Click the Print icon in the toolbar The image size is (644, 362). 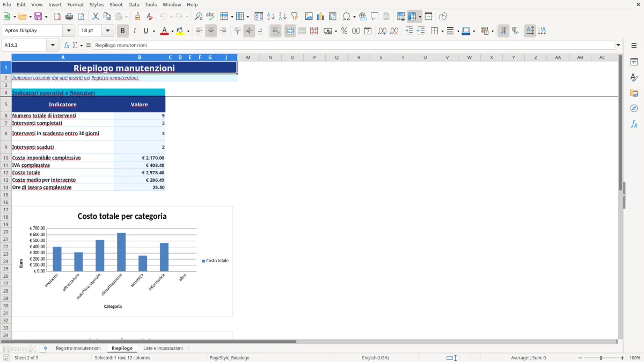(x=69, y=17)
